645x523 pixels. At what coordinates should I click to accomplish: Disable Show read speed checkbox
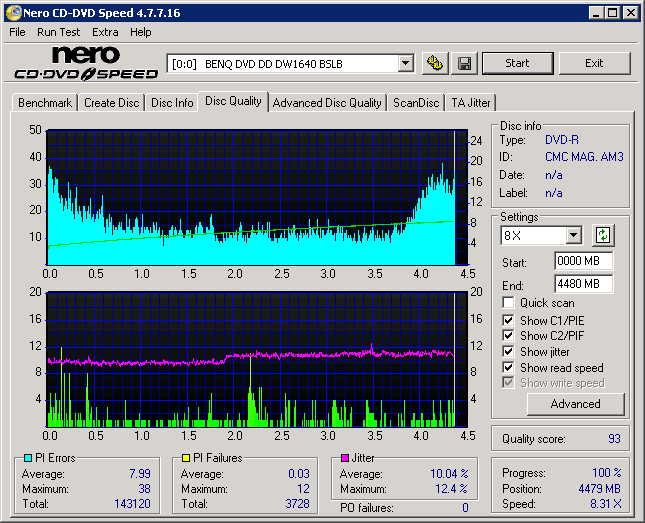(x=509, y=368)
